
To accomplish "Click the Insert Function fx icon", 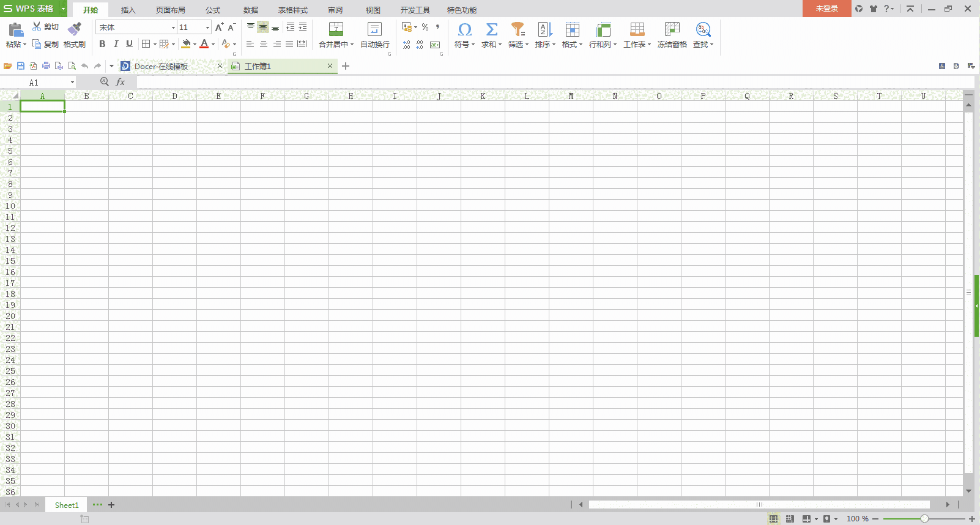I will (121, 82).
